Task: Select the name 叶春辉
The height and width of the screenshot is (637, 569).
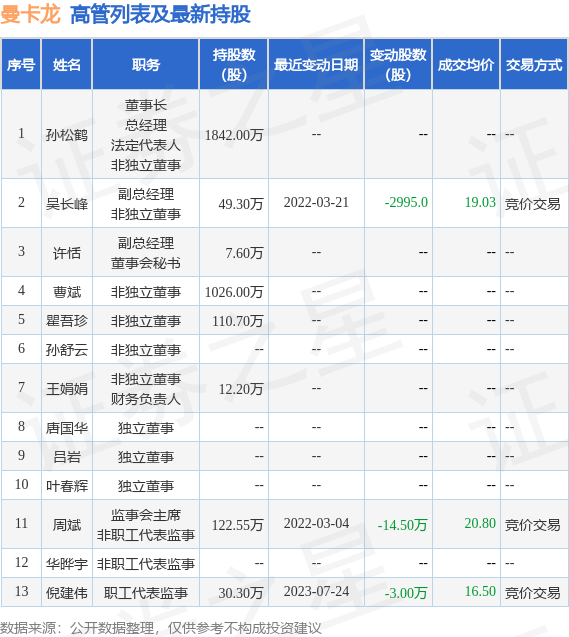Action: click(x=67, y=485)
